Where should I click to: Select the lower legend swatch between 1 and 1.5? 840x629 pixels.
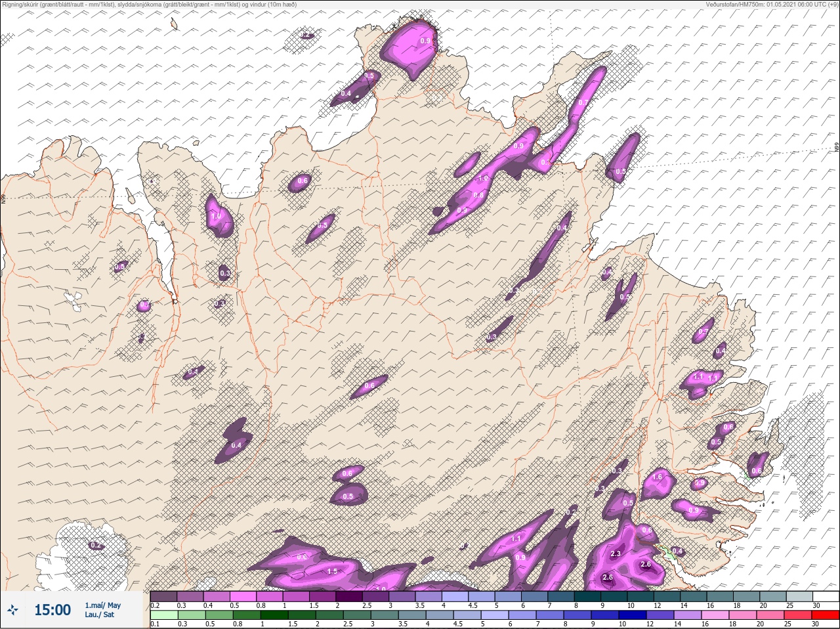[274, 615]
